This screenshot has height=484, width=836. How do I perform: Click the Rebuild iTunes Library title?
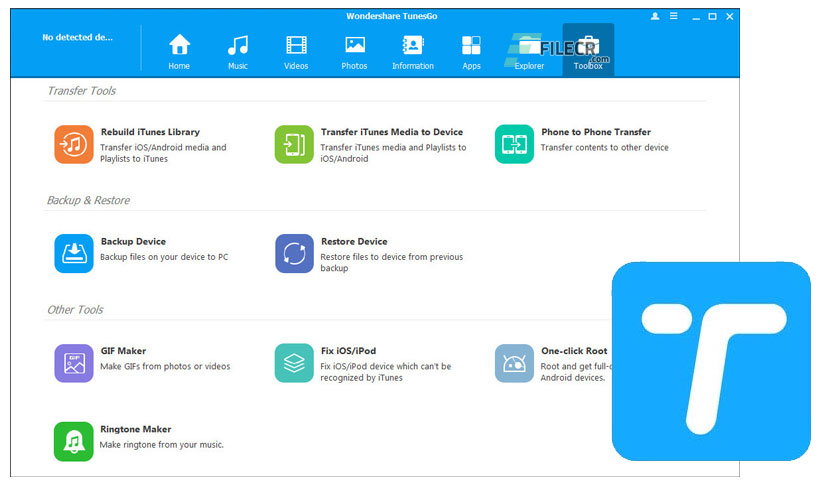coord(150,132)
